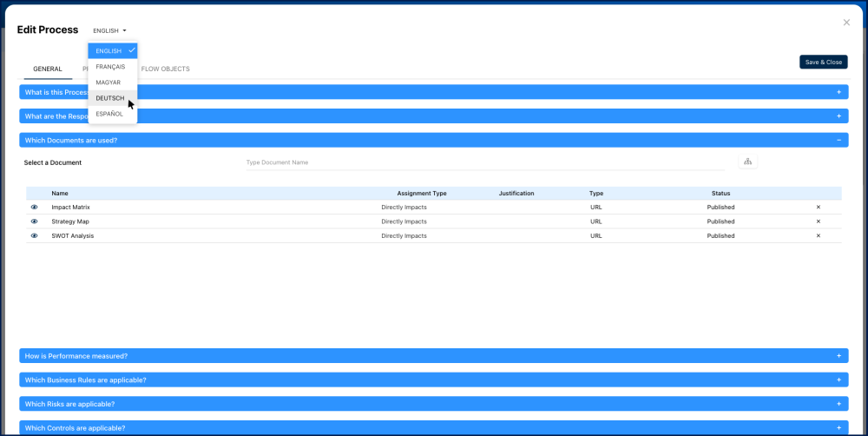Image resolution: width=868 pixels, height=436 pixels.
Task: Click the Justification column header
Action: [x=516, y=194]
